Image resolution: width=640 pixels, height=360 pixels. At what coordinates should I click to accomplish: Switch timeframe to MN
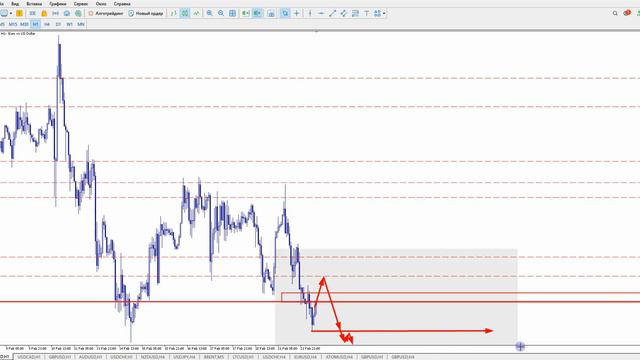click(81, 24)
